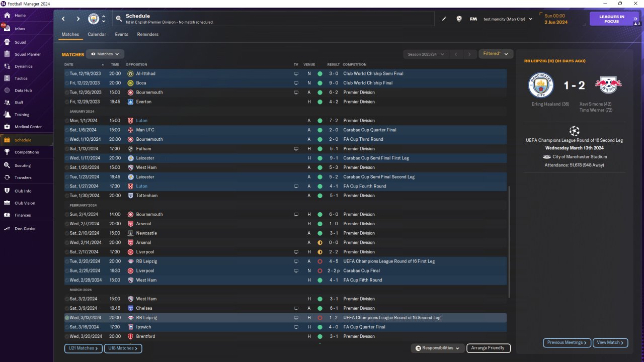Click the Previous Meetings button
The height and width of the screenshot is (362, 644).
coord(567,342)
